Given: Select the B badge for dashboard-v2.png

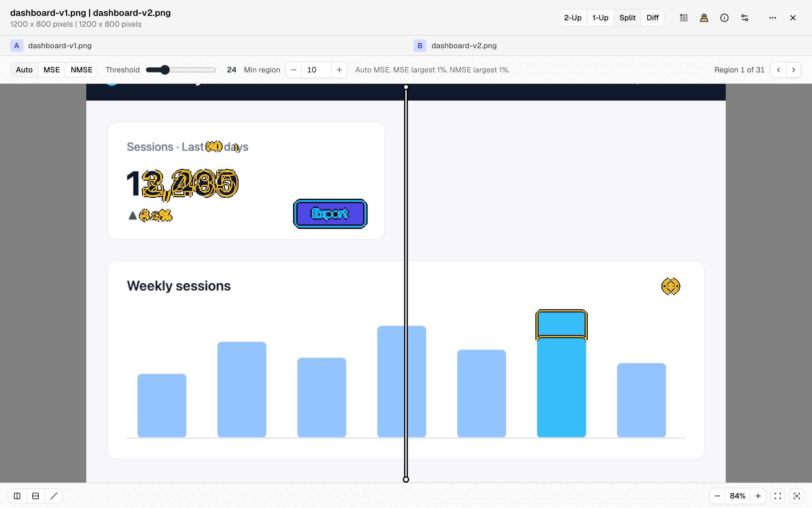Looking at the screenshot, I should pyautogui.click(x=420, y=46).
